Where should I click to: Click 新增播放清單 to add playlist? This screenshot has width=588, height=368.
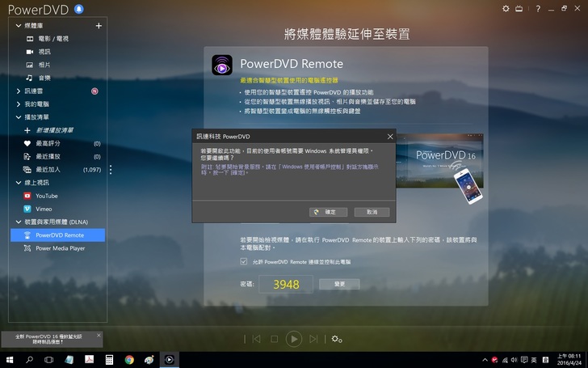[x=54, y=130]
